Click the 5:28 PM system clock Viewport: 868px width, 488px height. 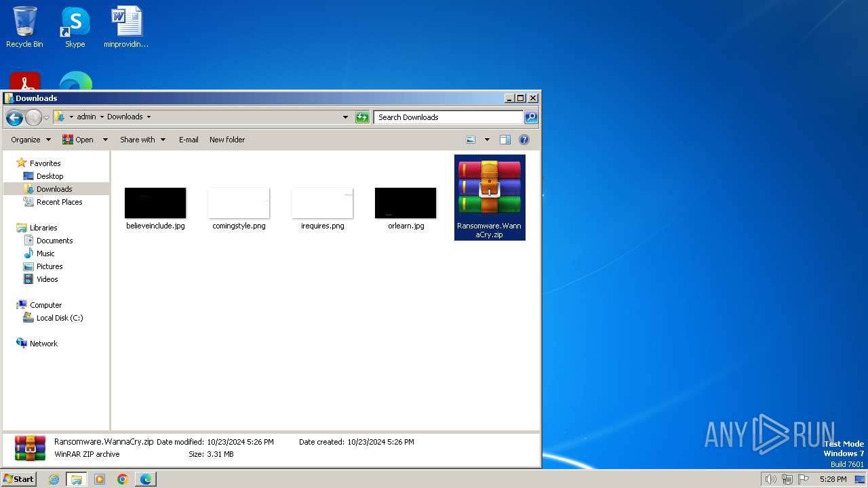coord(833,479)
